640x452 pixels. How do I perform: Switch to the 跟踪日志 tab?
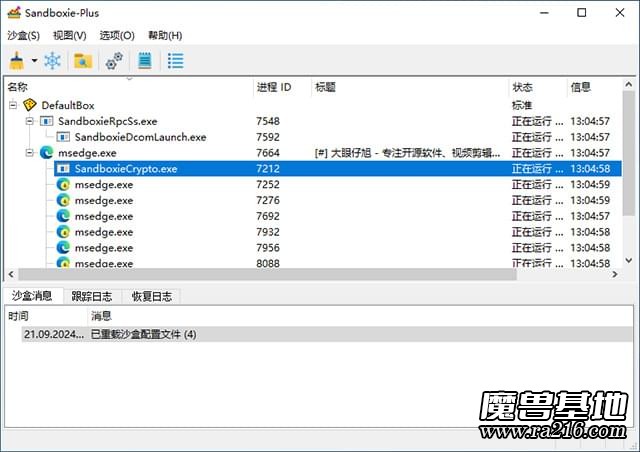tap(92, 296)
